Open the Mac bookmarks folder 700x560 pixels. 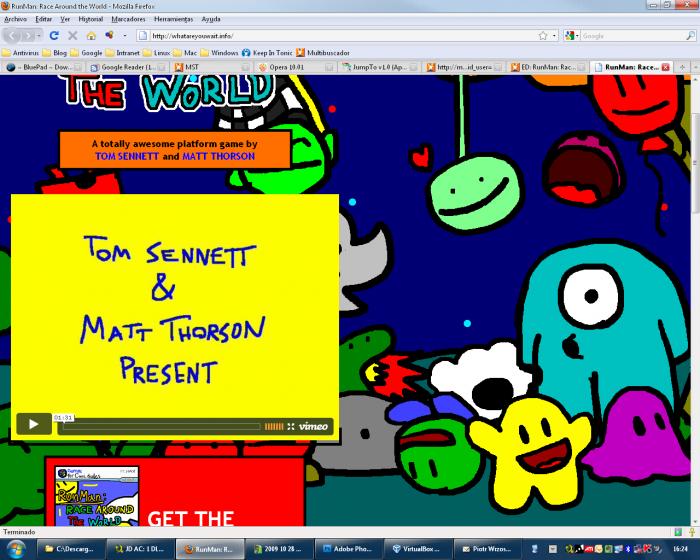[185, 53]
